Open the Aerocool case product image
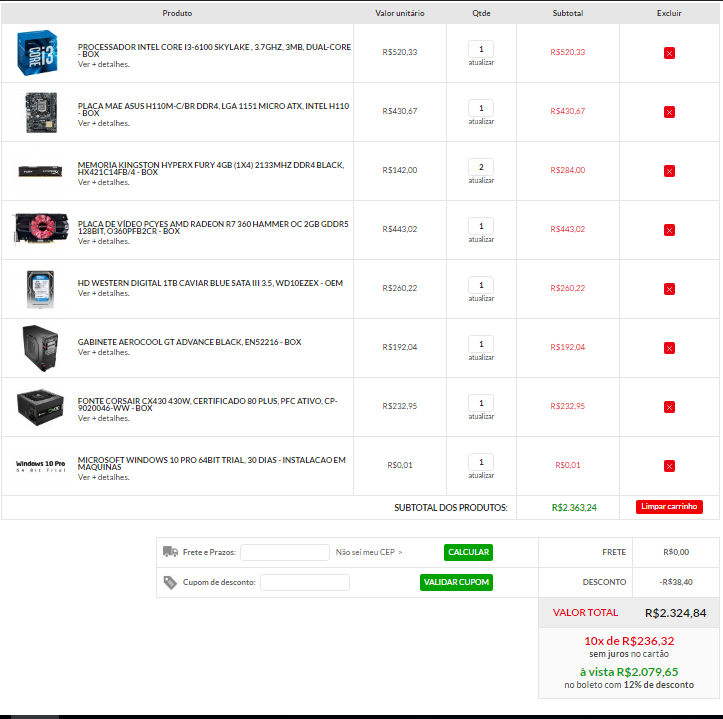723x719 pixels. click(x=41, y=348)
